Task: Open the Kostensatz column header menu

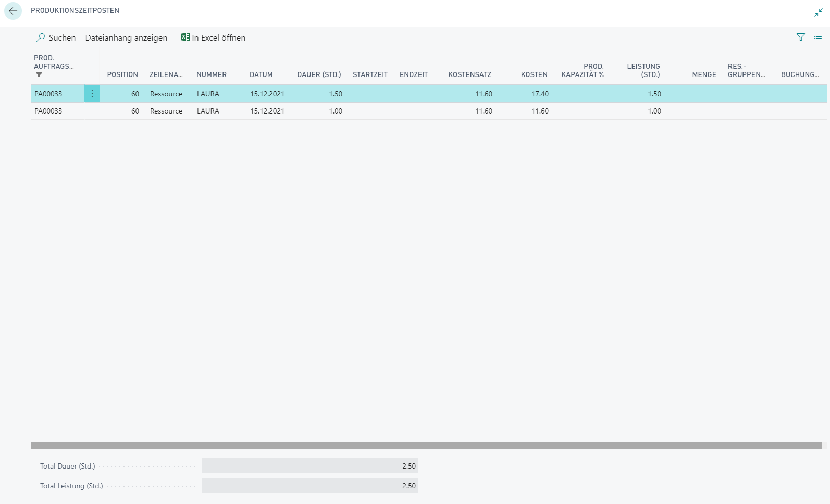Action: tap(470, 74)
